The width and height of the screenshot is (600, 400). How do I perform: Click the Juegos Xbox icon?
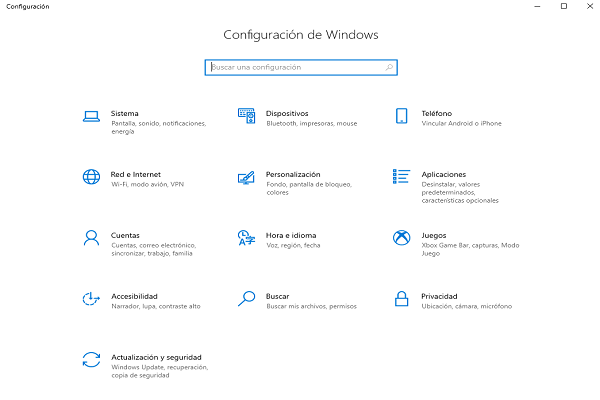401,238
